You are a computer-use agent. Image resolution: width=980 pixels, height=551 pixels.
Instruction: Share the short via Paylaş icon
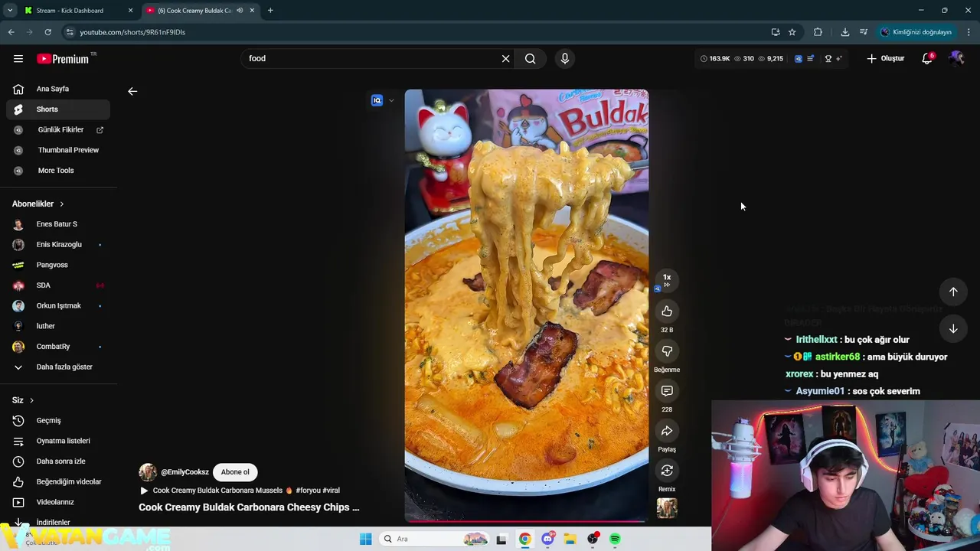tap(667, 431)
